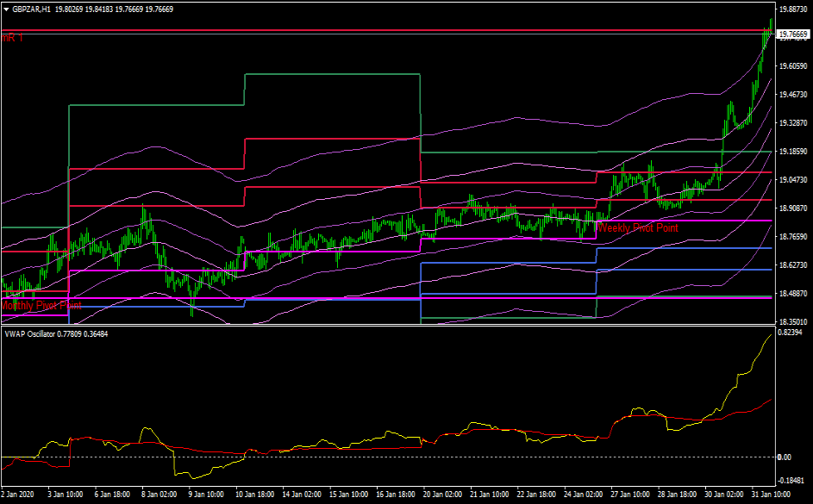This screenshot has width=813, height=504.
Task: Click the VWAP Oscillator indicator label
Action: pos(35,333)
